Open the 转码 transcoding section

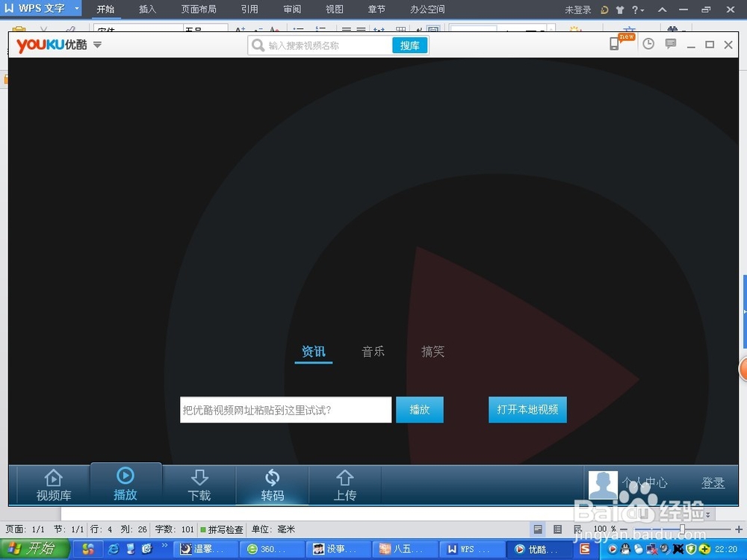272,486
